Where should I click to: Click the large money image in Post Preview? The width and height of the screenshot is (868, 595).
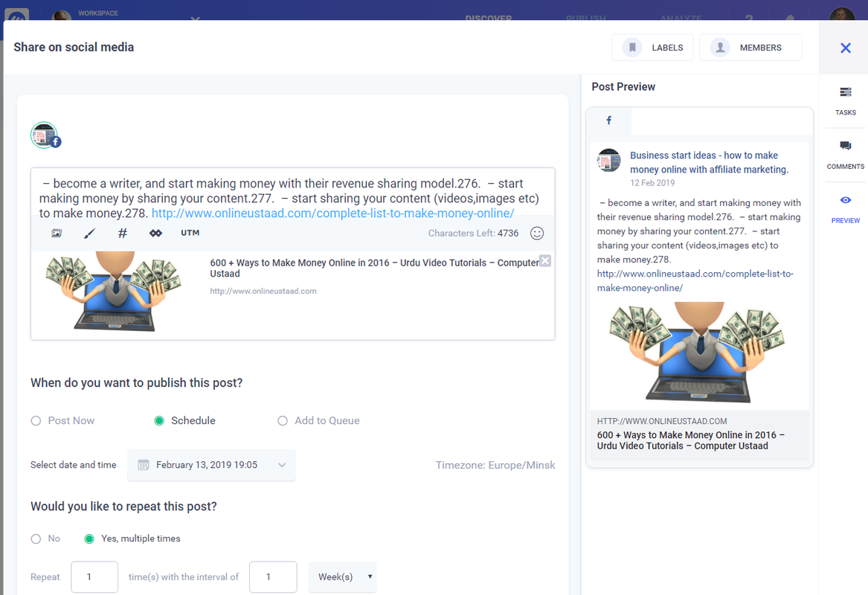click(x=698, y=352)
